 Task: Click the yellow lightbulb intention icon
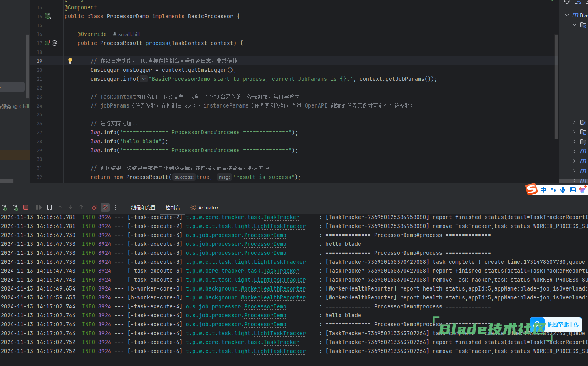[x=70, y=61]
